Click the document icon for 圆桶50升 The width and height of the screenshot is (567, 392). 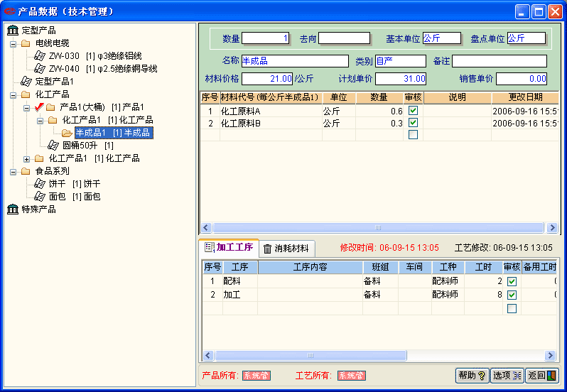coord(53,146)
